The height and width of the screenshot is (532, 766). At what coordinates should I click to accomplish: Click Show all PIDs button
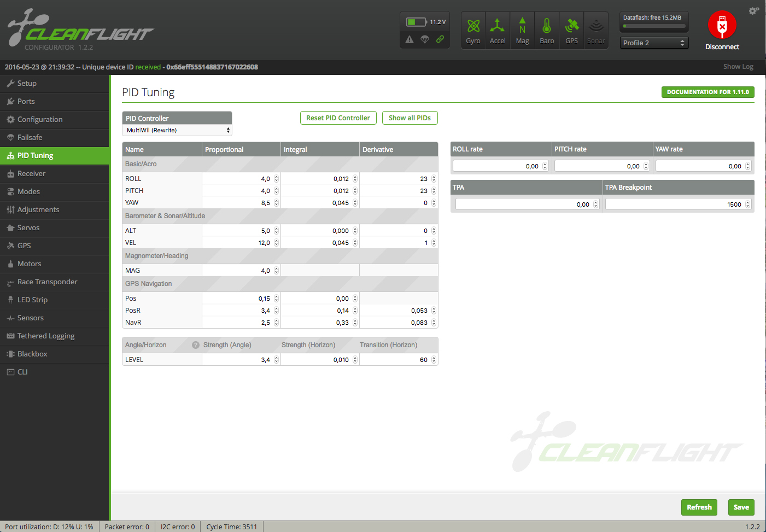[410, 118]
